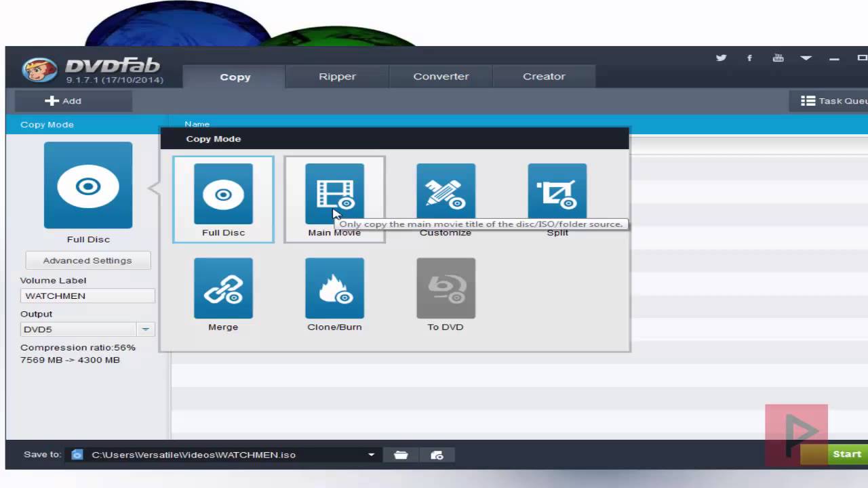Select the Split copy mode
This screenshot has width=868, height=488.
[x=557, y=194]
